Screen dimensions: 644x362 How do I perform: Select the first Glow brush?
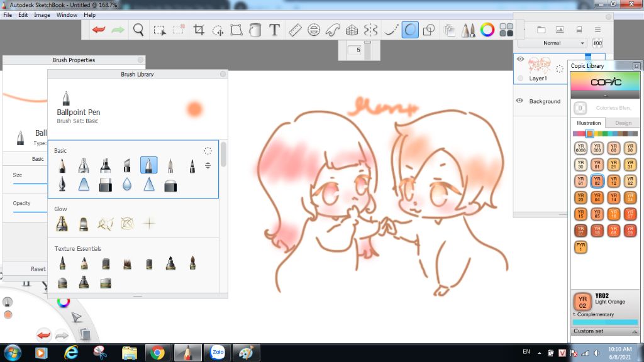pyautogui.click(x=62, y=224)
